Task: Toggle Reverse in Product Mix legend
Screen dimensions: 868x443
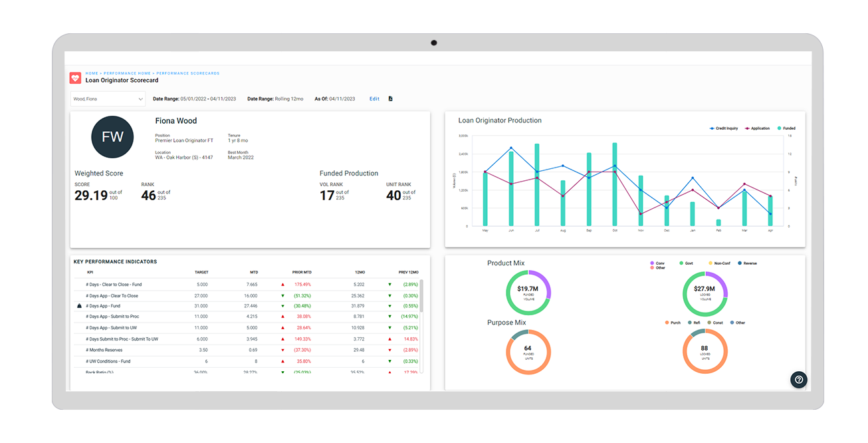Action: (x=747, y=263)
